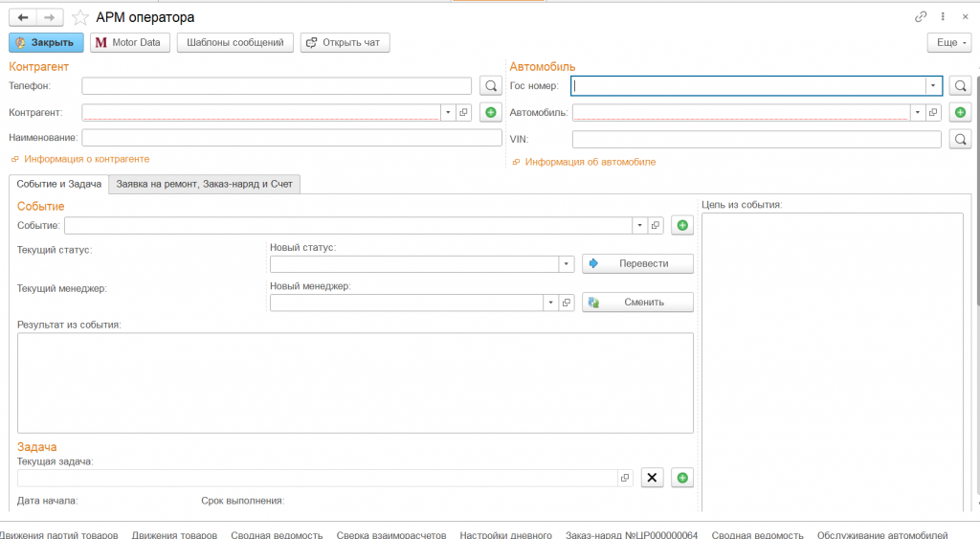The image size is (980, 539).
Task: Expand the Новый менеджер dropdown
Action: 550,303
